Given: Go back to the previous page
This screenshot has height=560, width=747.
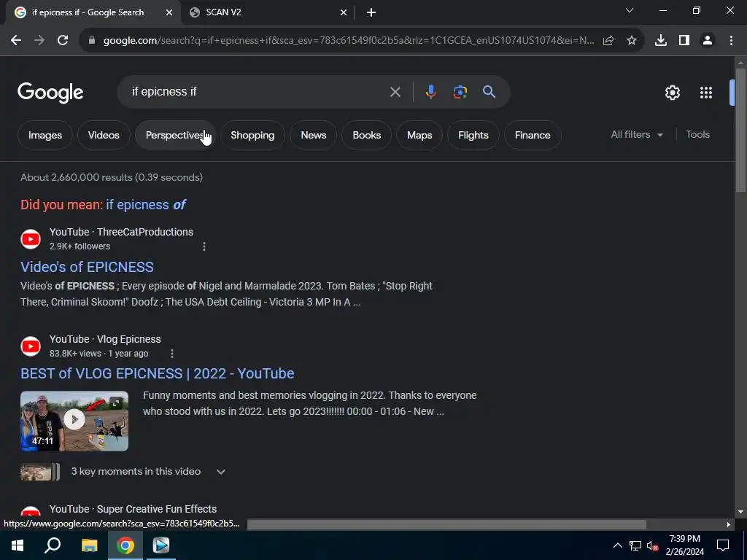Looking at the screenshot, I should [16, 41].
